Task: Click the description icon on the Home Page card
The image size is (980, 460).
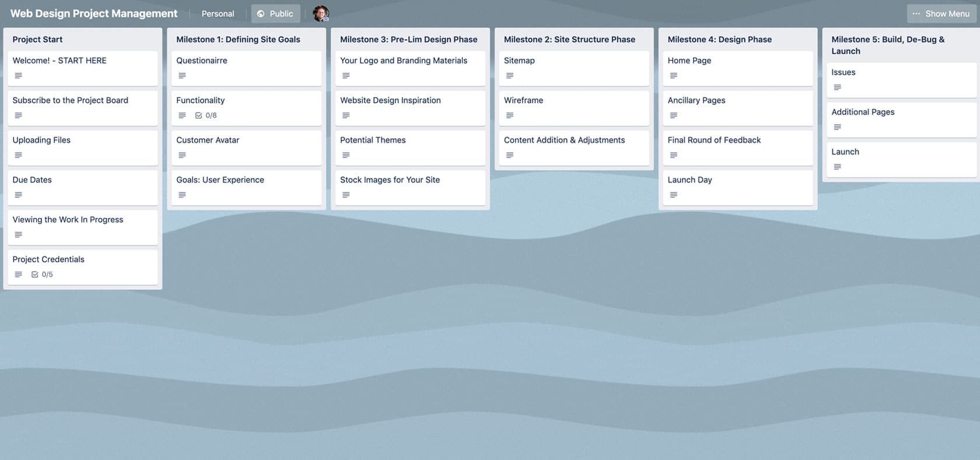Action: coord(674,76)
